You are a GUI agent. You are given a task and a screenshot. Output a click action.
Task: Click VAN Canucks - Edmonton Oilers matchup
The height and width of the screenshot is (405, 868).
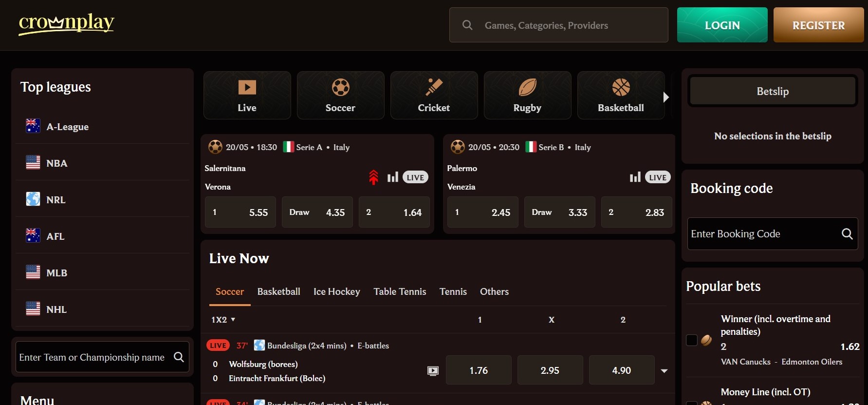point(781,362)
